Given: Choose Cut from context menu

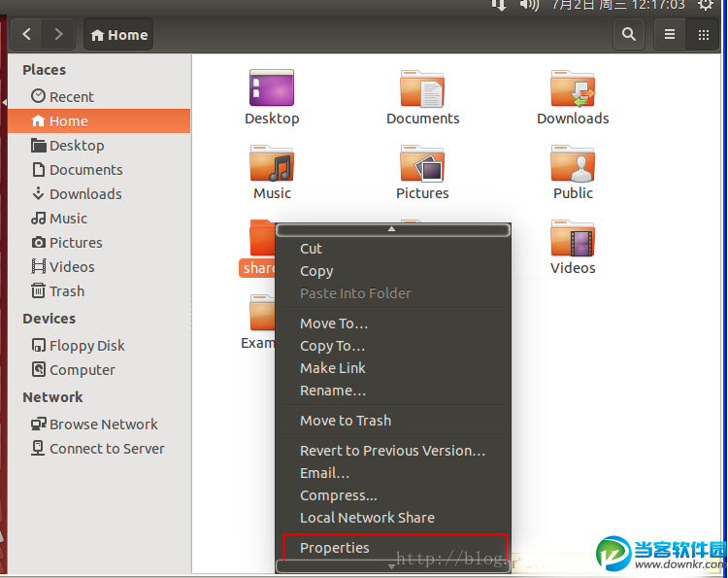Looking at the screenshot, I should pyautogui.click(x=393, y=249).
